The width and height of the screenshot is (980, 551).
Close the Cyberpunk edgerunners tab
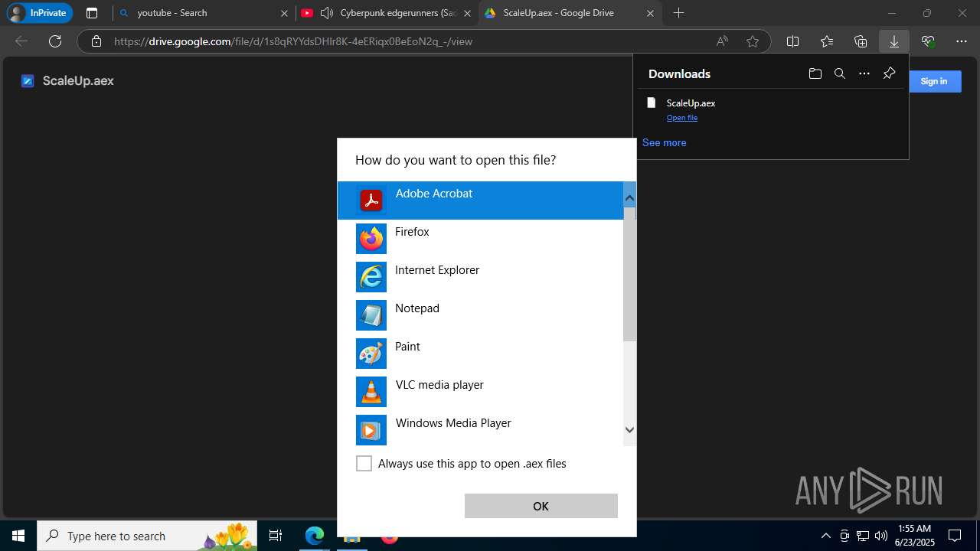[467, 13]
